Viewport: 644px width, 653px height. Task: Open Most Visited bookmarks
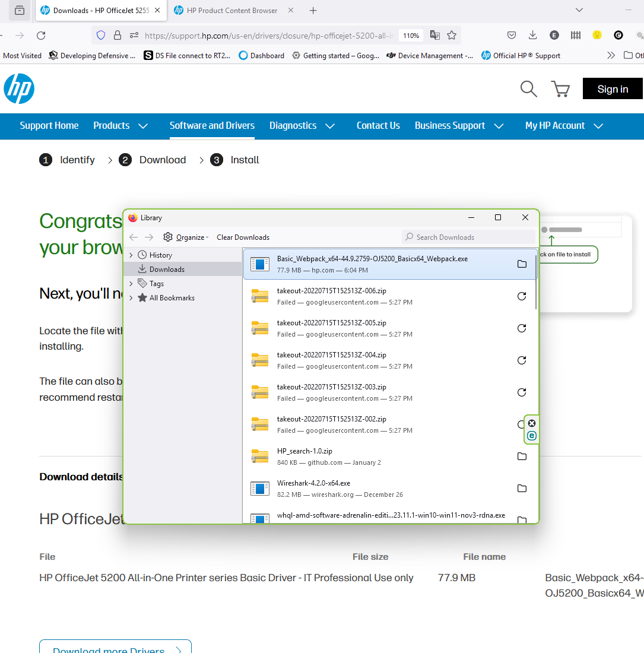22,55
